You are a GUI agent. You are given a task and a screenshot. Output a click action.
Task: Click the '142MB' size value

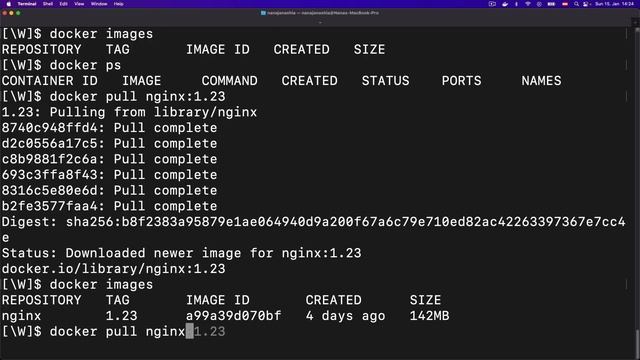429,316
